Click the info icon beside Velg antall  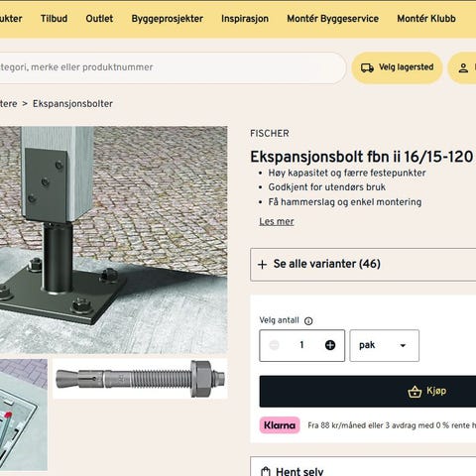click(308, 321)
